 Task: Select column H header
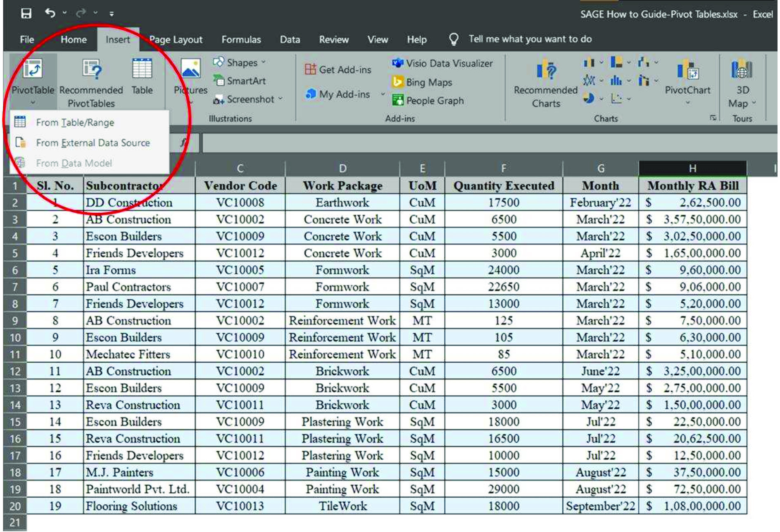692,169
